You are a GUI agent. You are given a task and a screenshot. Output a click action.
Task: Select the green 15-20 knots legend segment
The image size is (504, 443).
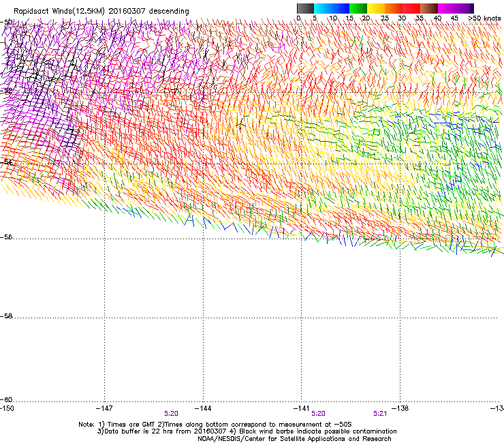pyautogui.click(x=358, y=8)
